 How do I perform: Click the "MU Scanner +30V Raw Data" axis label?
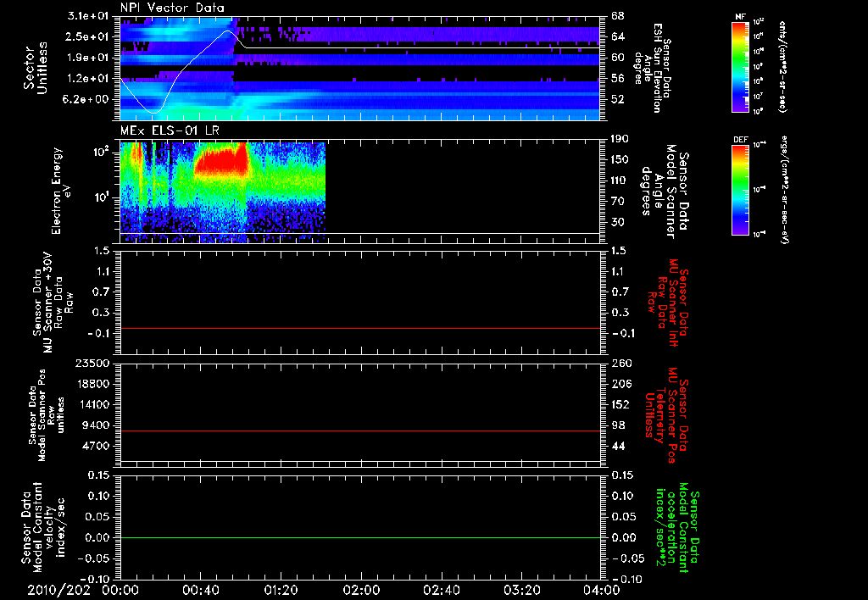pyautogui.click(x=53, y=303)
